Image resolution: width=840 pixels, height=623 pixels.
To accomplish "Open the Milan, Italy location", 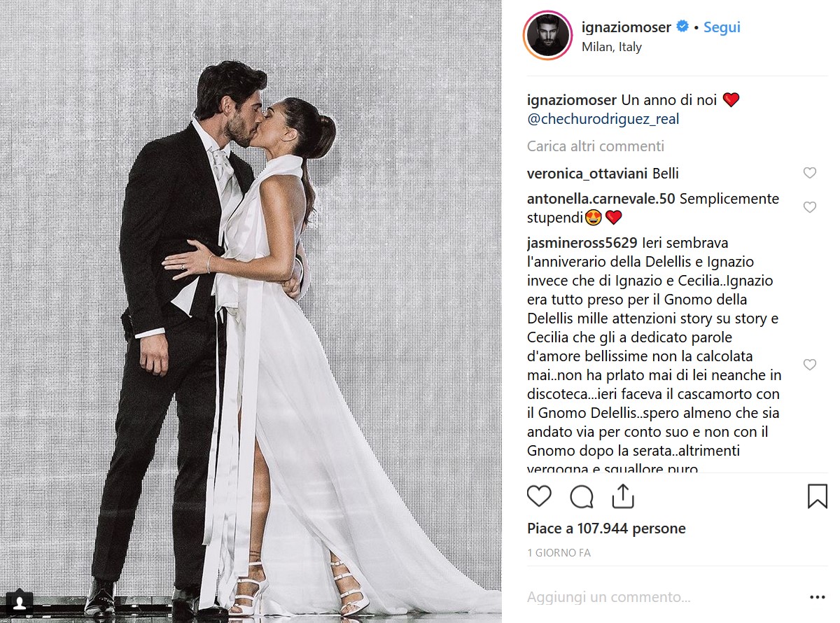I will (x=612, y=48).
